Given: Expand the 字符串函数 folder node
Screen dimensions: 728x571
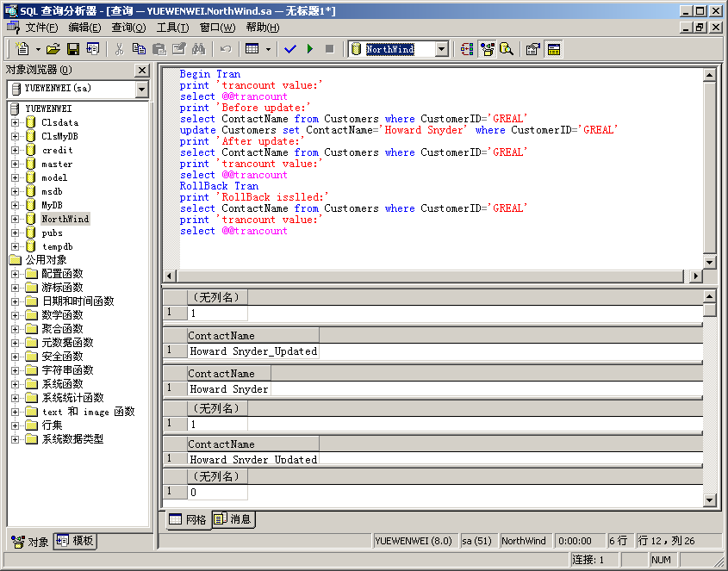Looking at the screenshot, I should (15, 370).
